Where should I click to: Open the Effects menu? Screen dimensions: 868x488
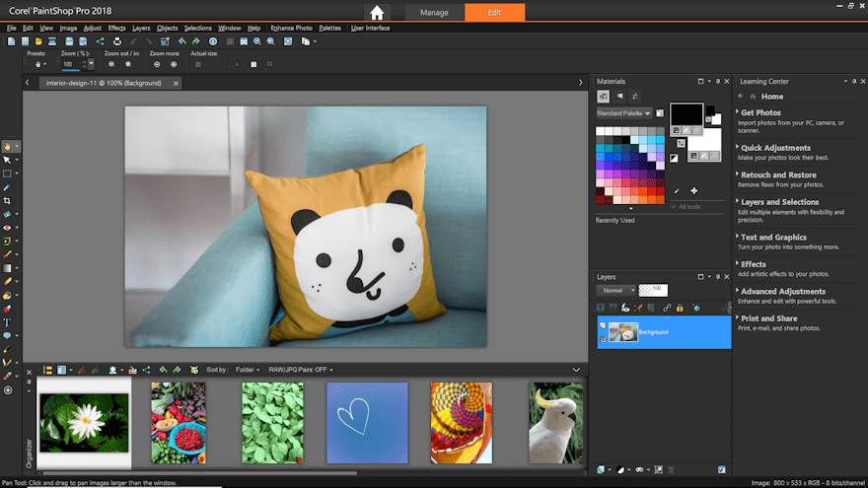click(116, 28)
